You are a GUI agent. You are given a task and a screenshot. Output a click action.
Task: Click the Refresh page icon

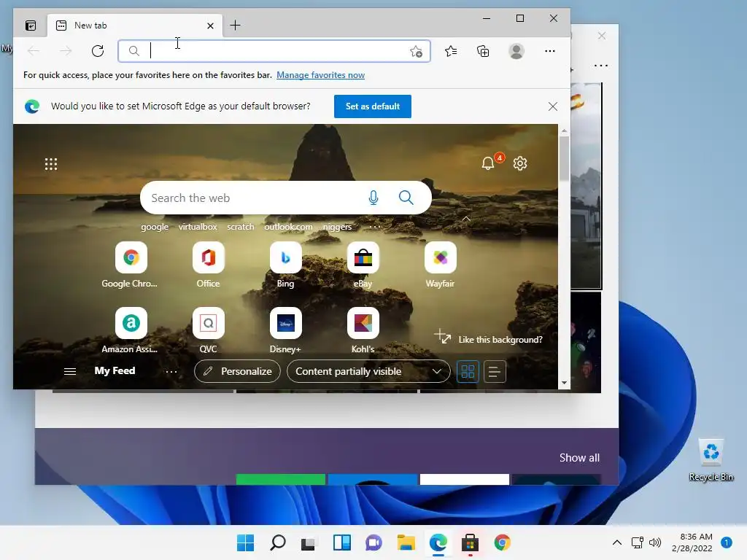pos(98,51)
